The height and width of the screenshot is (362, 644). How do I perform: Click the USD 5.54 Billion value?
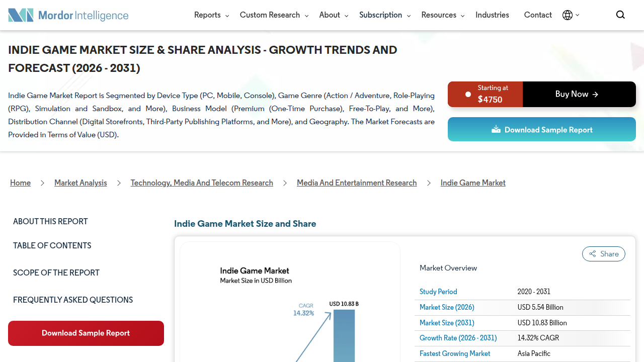(540, 307)
